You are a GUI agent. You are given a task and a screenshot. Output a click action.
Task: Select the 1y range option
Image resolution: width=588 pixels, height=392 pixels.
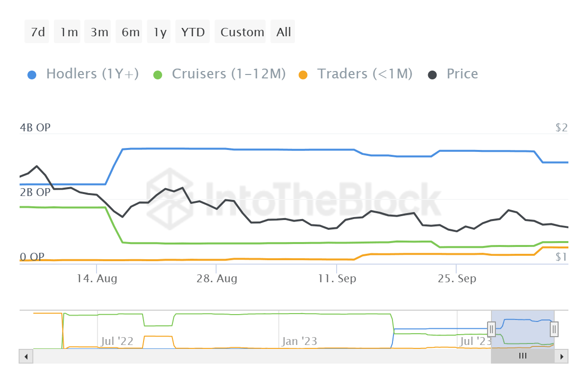coord(160,32)
